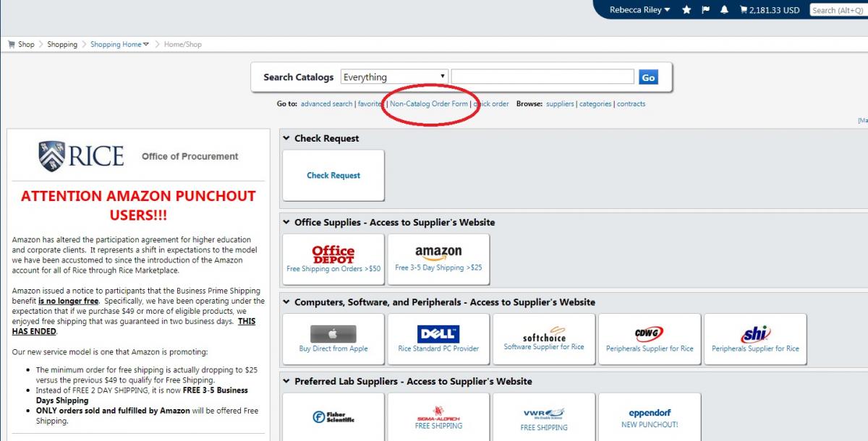Open the advanced search link

[327, 103]
